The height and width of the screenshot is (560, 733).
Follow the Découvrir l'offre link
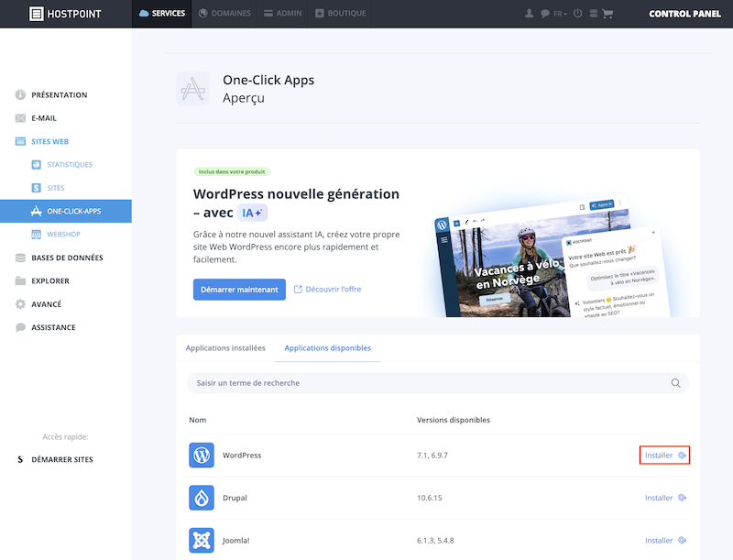327,290
